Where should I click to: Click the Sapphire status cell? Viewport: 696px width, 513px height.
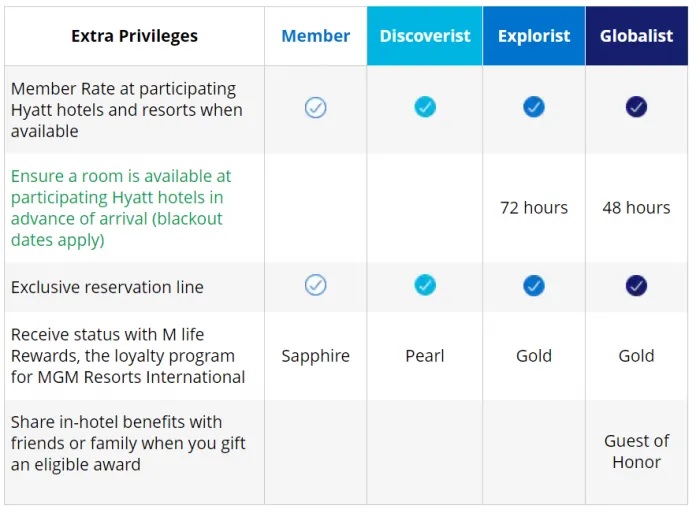coord(316,356)
